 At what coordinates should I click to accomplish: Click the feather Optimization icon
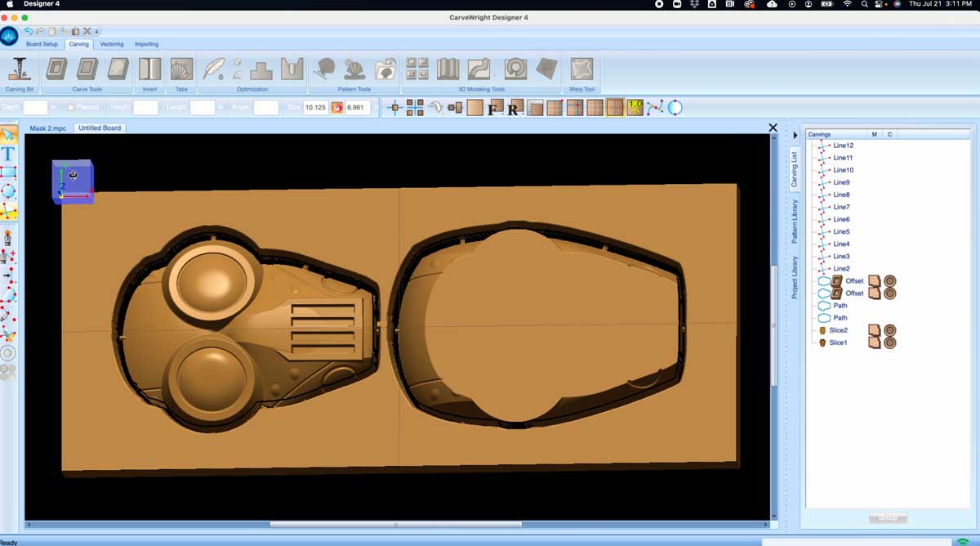click(211, 69)
